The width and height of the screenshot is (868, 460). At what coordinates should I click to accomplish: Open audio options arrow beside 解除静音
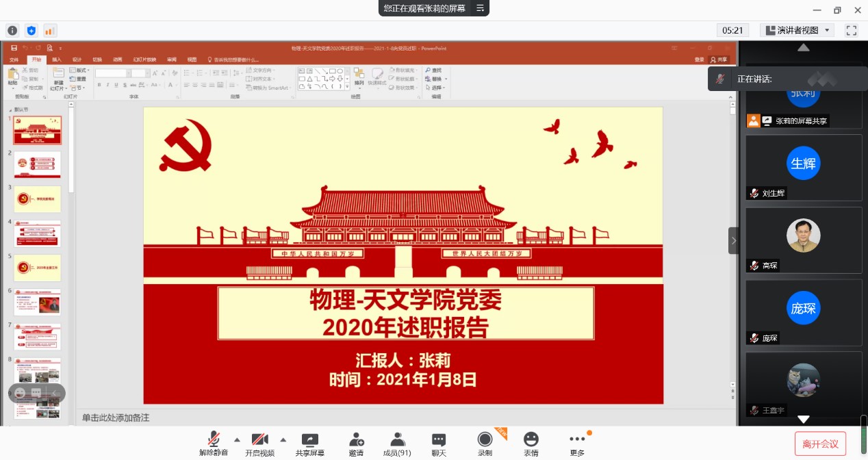pyautogui.click(x=237, y=439)
